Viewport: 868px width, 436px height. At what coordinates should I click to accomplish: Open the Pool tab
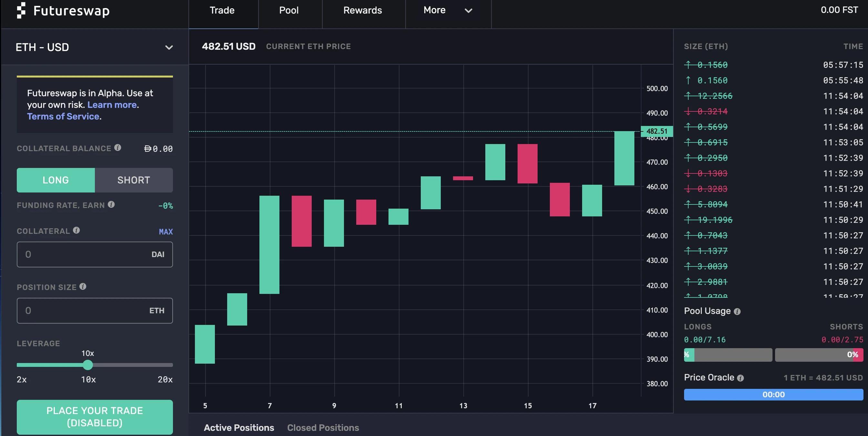[289, 10]
